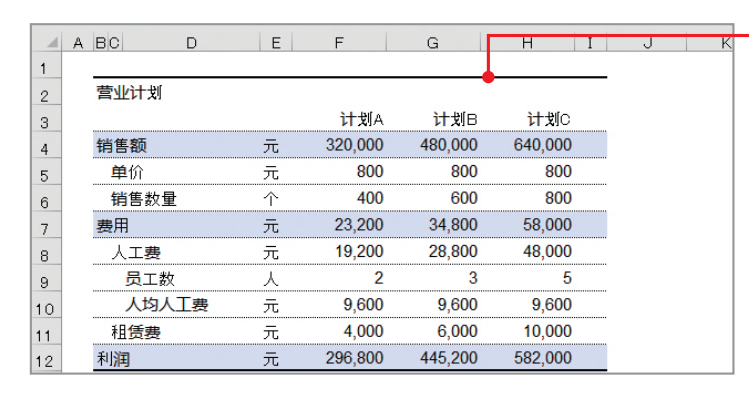749x402 pixels.
Task: Click the 人工费 row label
Action: (x=136, y=252)
